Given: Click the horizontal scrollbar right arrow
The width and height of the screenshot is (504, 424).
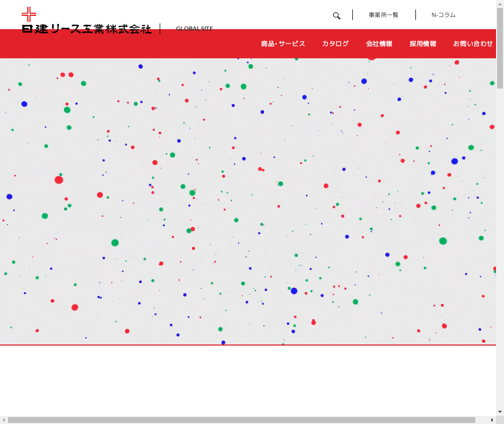Looking at the screenshot, I should [x=492, y=420].
